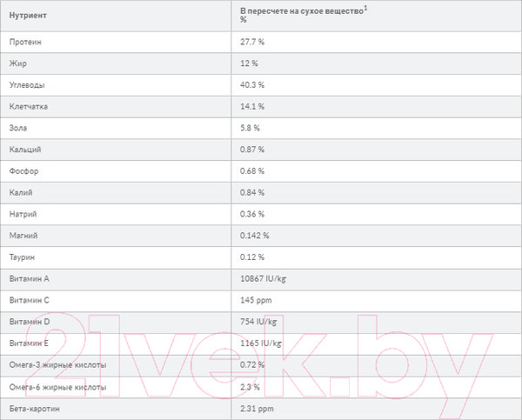The width and height of the screenshot is (522, 420).
Task: Select the Калий row label
Action: tap(23, 192)
